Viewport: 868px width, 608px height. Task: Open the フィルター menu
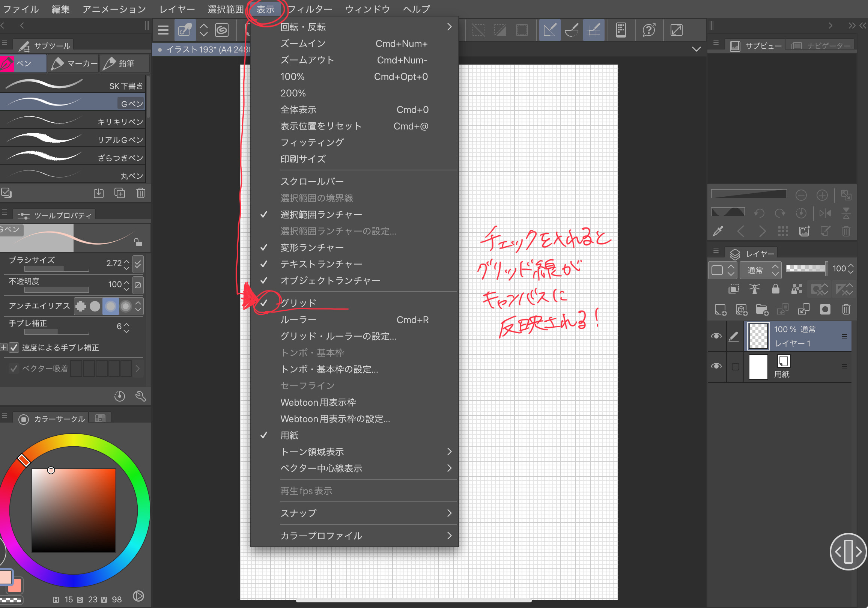coord(310,9)
